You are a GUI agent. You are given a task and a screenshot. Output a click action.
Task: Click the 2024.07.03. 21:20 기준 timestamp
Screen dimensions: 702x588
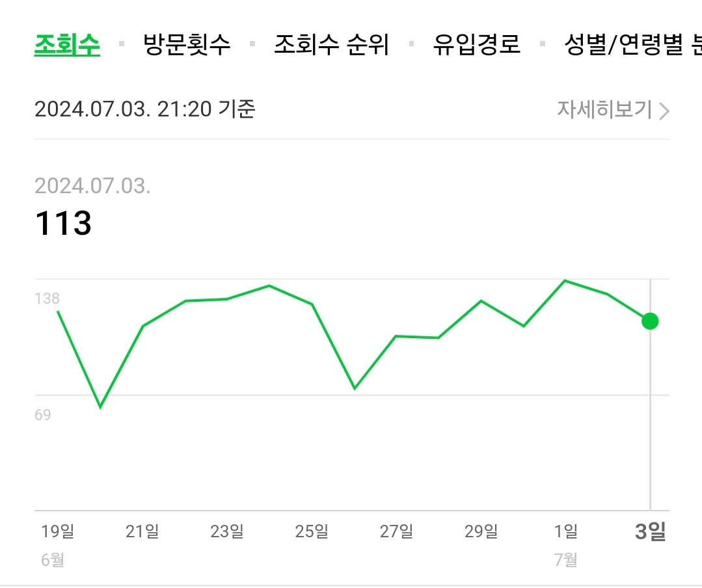pyautogui.click(x=146, y=110)
